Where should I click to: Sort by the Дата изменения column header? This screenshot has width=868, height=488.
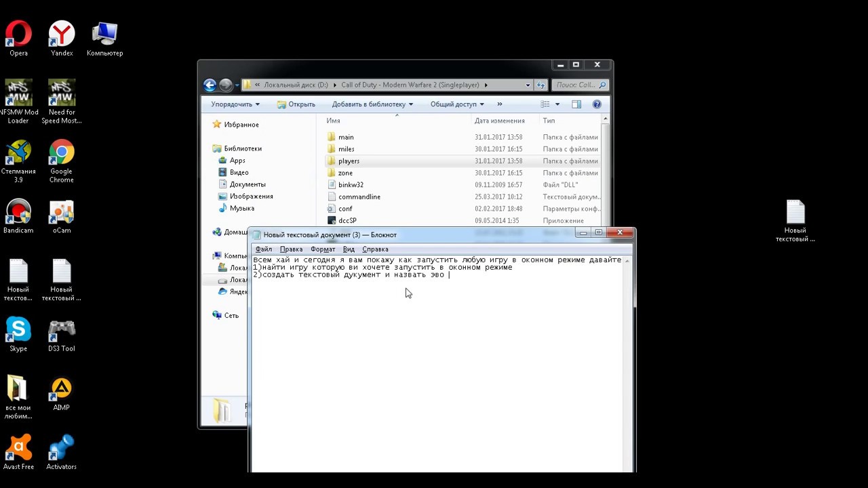pyautogui.click(x=500, y=121)
